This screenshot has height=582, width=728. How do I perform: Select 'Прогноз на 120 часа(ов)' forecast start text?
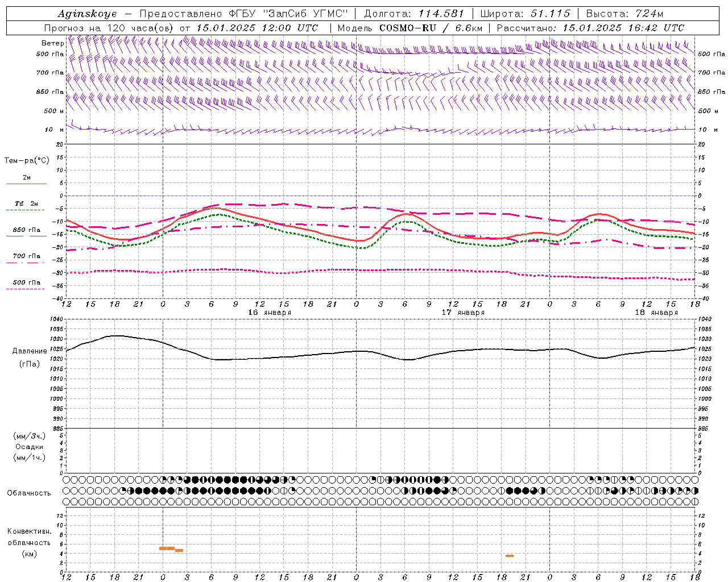click(x=110, y=28)
